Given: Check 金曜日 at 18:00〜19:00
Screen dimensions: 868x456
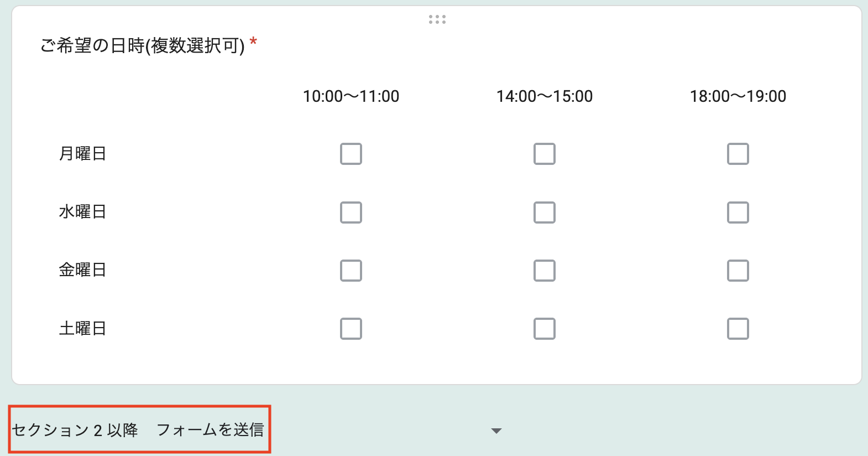Looking at the screenshot, I should (x=738, y=271).
